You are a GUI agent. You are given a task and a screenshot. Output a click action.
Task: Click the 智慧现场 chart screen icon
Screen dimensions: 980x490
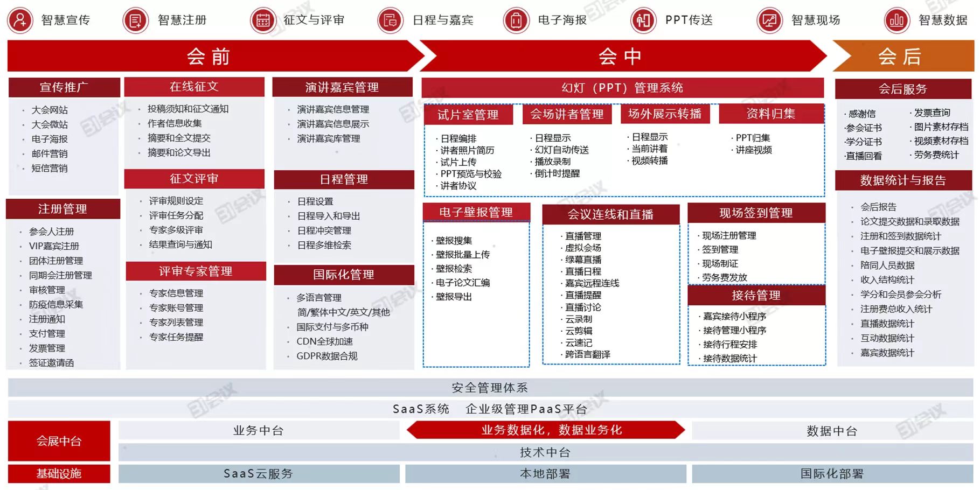click(x=769, y=20)
